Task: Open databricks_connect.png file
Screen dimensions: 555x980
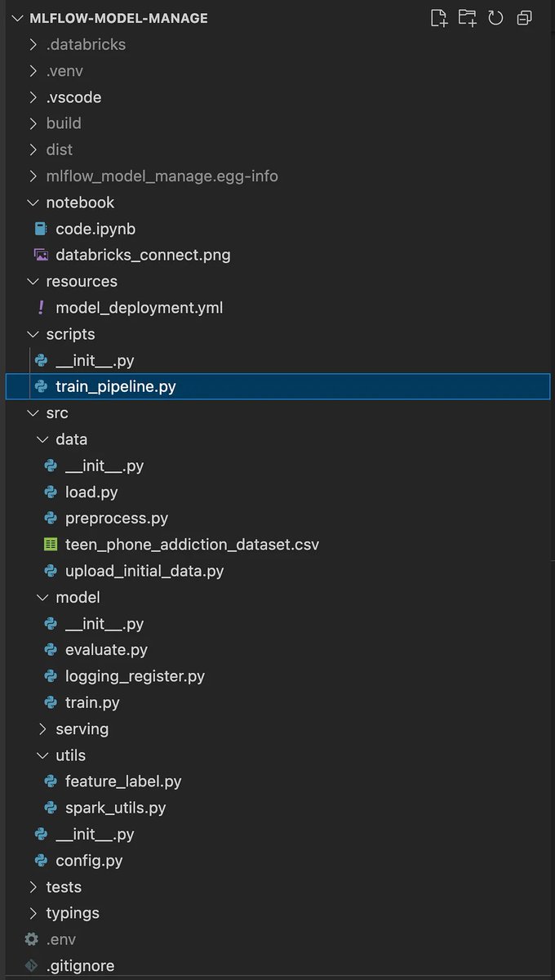Action: pos(143,255)
